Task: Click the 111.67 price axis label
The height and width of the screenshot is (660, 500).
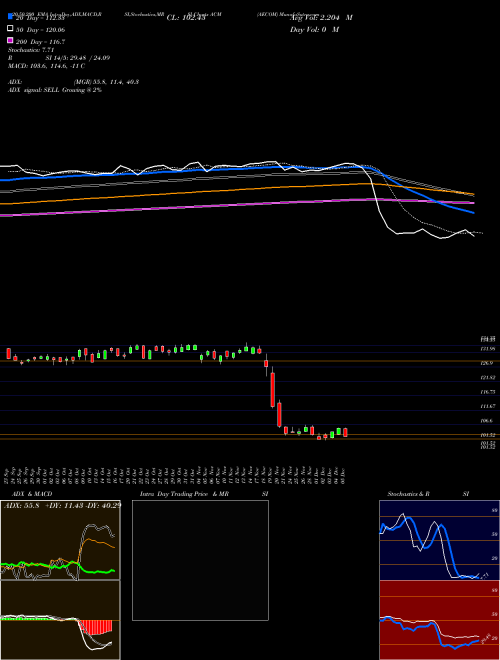Action: coord(489,406)
